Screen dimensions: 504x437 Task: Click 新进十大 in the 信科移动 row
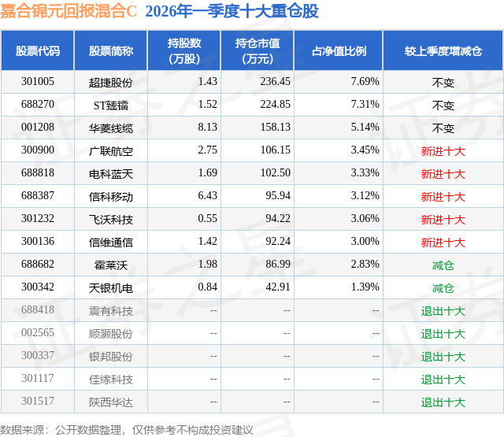tap(443, 197)
